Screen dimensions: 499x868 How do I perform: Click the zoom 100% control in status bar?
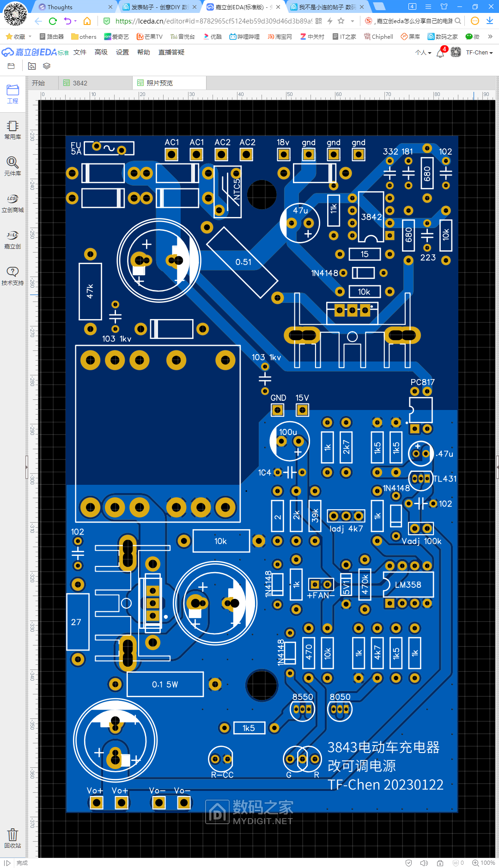tap(484, 863)
